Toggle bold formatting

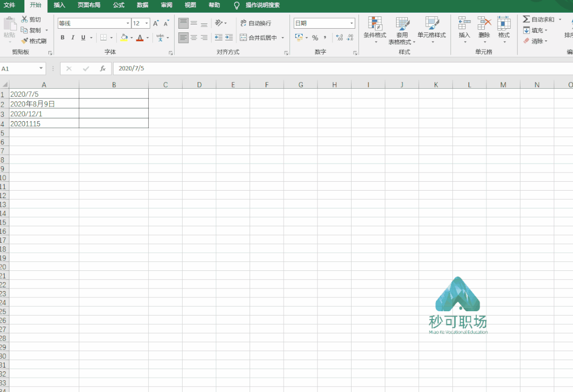[x=62, y=38]
